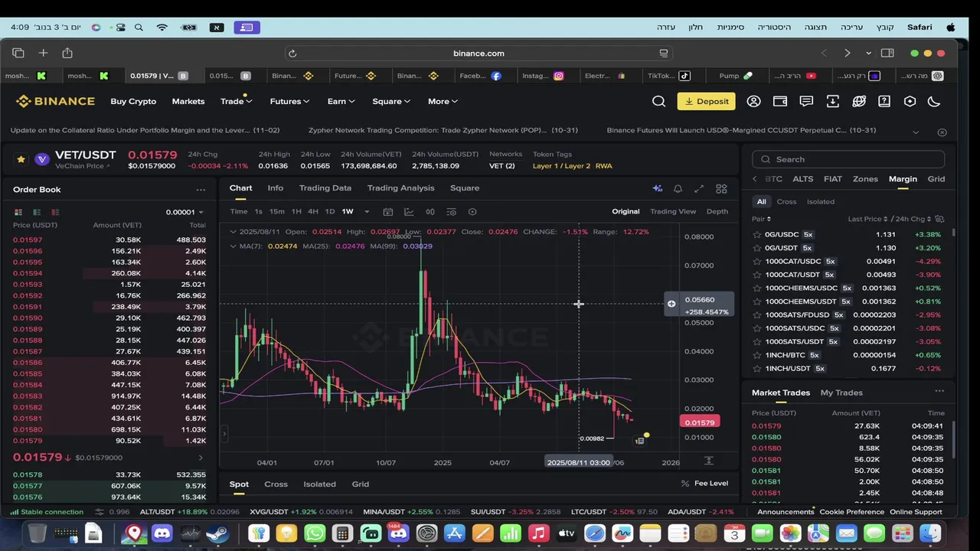Switch to the Info tab
This screenshot has width=980, height=551.
coord(276,188)
